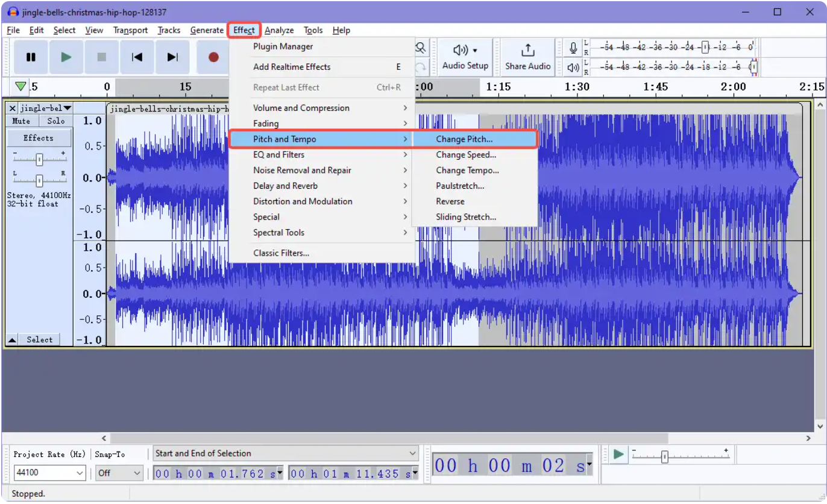Screen dimensions: 827x504
Task: Open the Tools menu
Action: [313, 30]
